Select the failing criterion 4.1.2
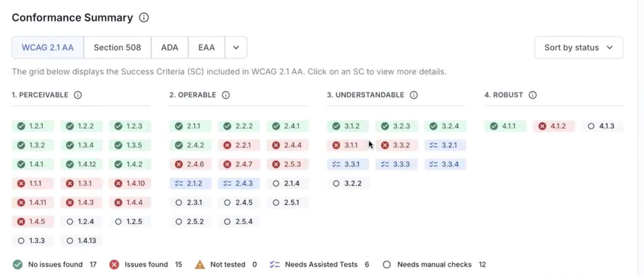 point(554,126)
